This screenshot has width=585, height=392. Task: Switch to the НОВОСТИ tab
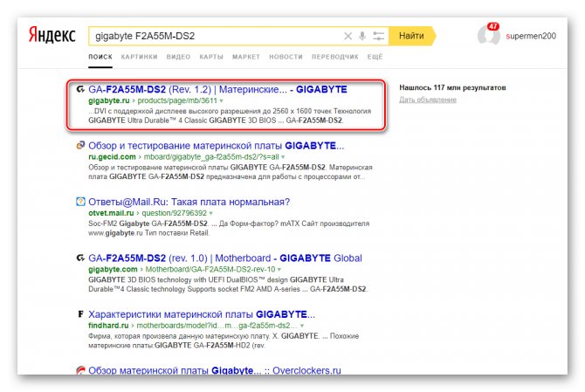pos(286,57)
